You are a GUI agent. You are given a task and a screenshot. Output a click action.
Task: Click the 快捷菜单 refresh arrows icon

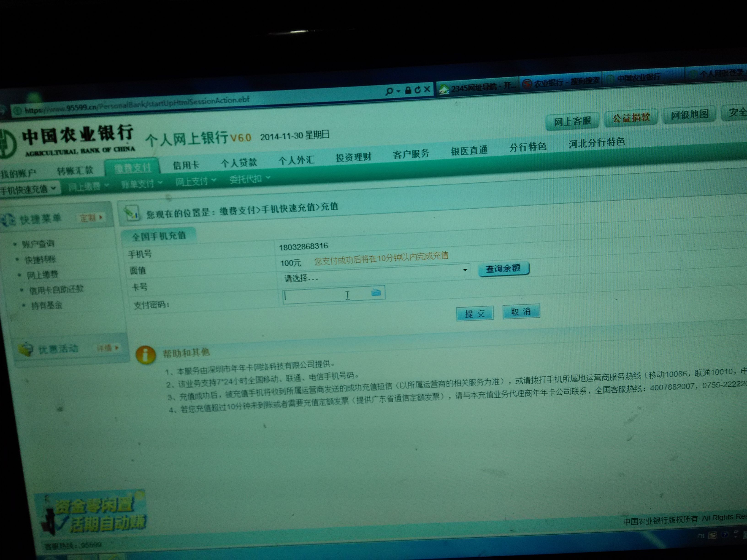8,220
